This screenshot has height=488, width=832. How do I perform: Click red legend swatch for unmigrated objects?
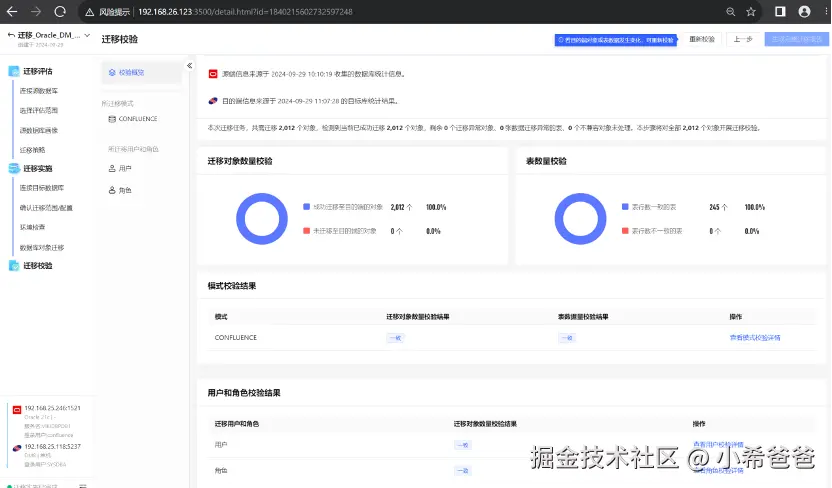click(x=306, y=231)
